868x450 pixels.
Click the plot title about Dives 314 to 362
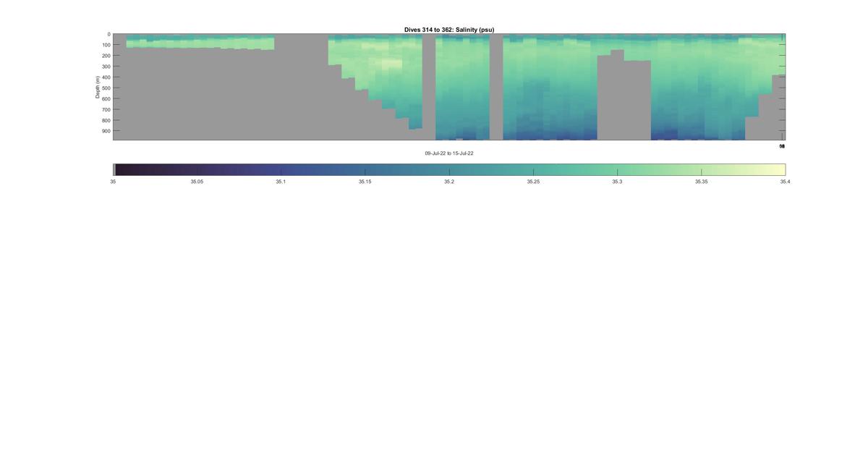click(x=449, y=30)
